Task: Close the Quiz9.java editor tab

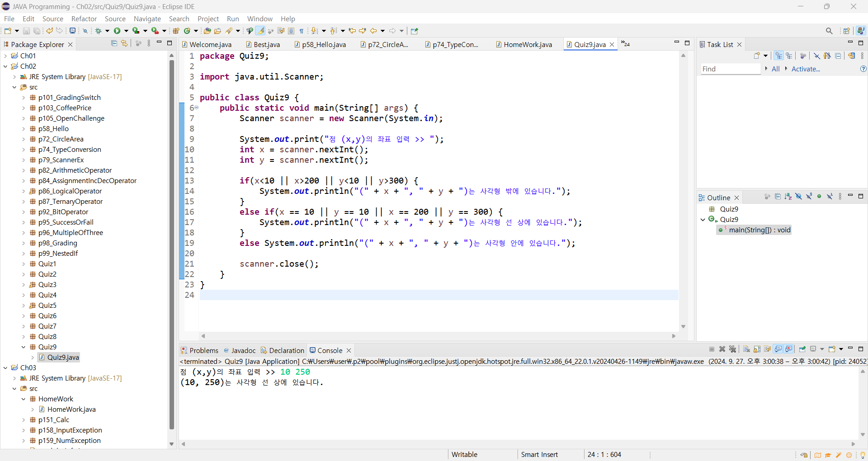Action: 612,44
